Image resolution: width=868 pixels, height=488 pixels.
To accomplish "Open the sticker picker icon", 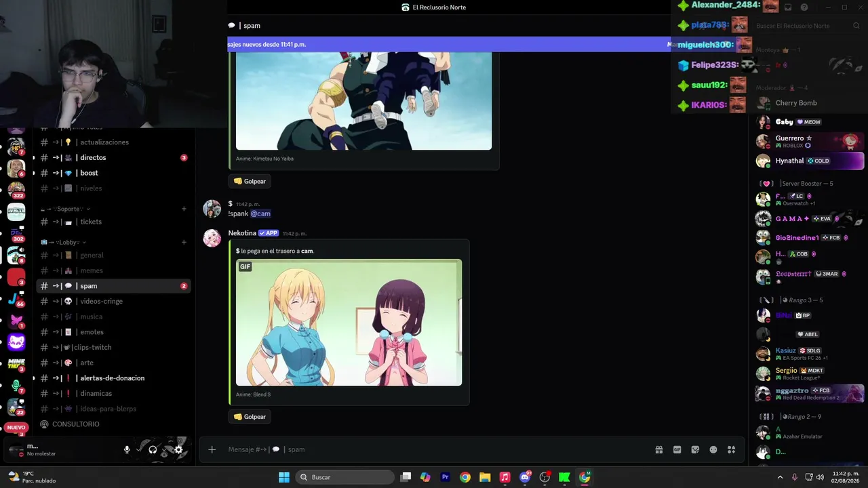I will coord(695,449).
